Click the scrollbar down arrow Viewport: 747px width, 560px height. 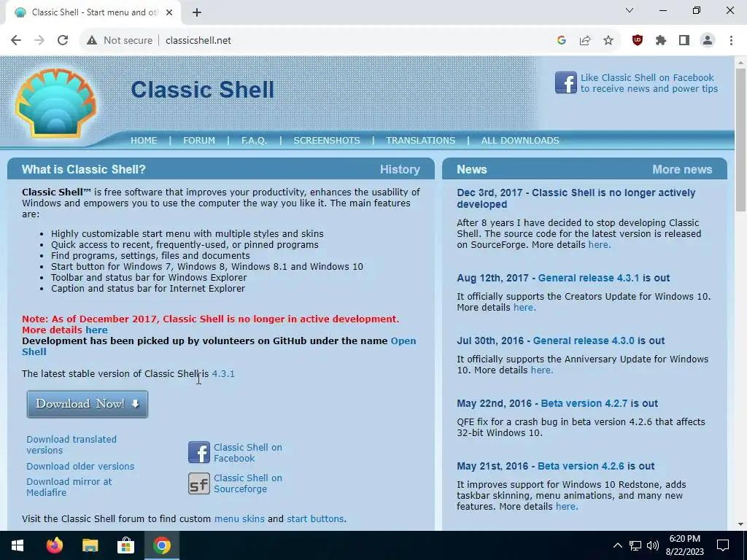pos(741,525)
